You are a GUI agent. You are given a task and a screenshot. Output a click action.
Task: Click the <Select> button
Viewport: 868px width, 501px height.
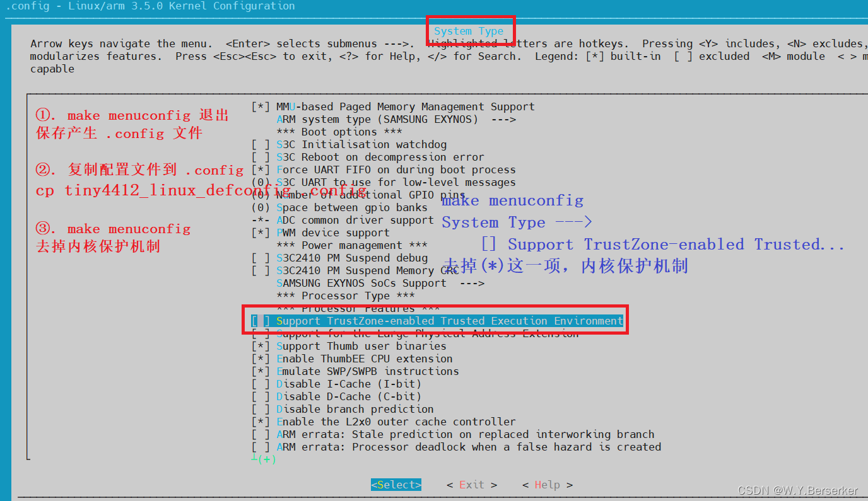pyautogui.click(x=396, y=485)
